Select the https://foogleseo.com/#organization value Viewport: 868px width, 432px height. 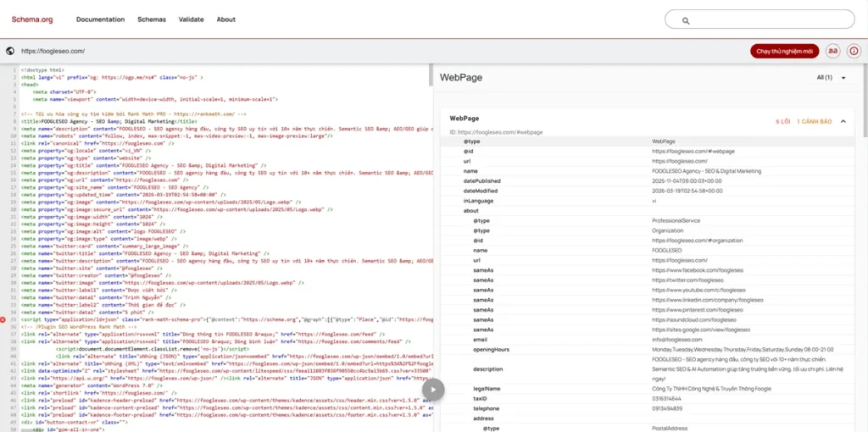coord(697,241)
